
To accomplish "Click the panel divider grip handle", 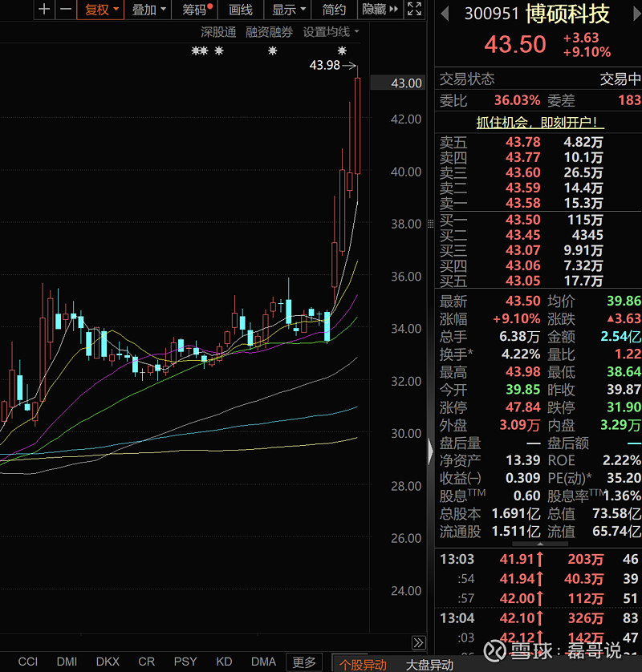I will click(x=431, y=224).
